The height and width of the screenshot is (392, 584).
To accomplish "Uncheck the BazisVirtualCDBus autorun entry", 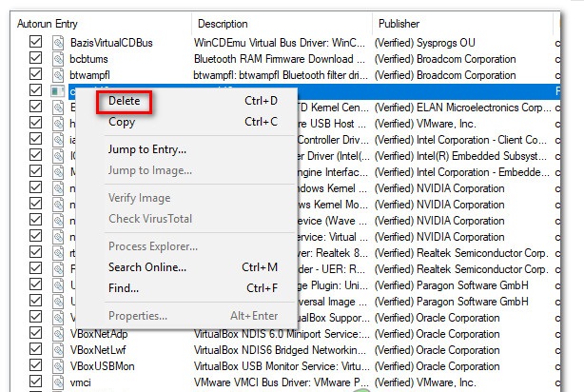I will (x=36, y=42).
